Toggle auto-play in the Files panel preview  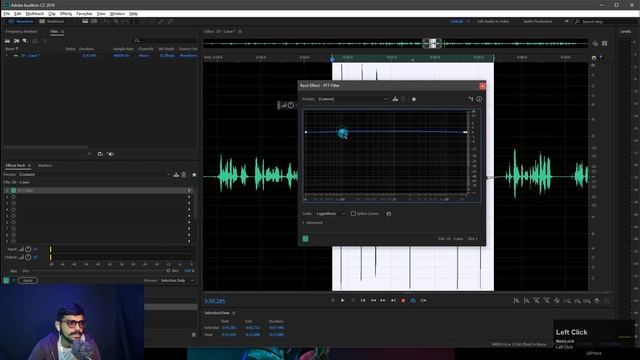click(110, 154)
